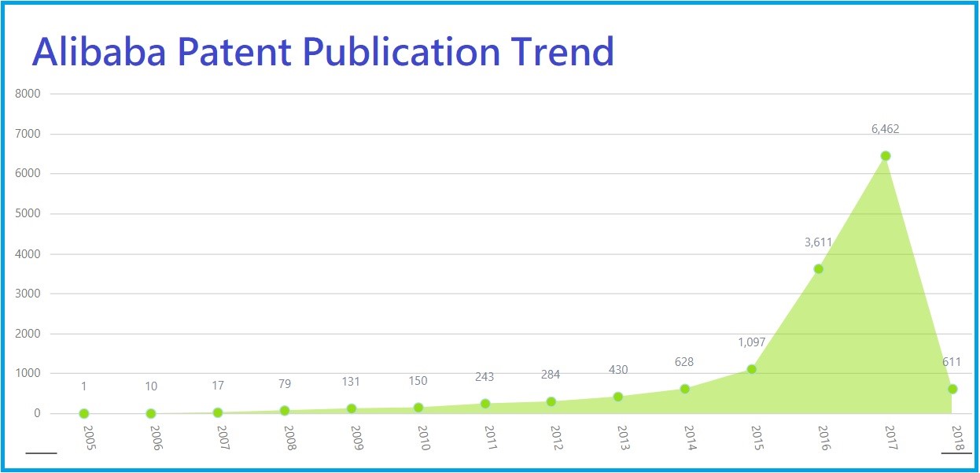Click the 17 data label
This screenshot has width=980, height=473.
pyautogui.click(x=218, y=386)
